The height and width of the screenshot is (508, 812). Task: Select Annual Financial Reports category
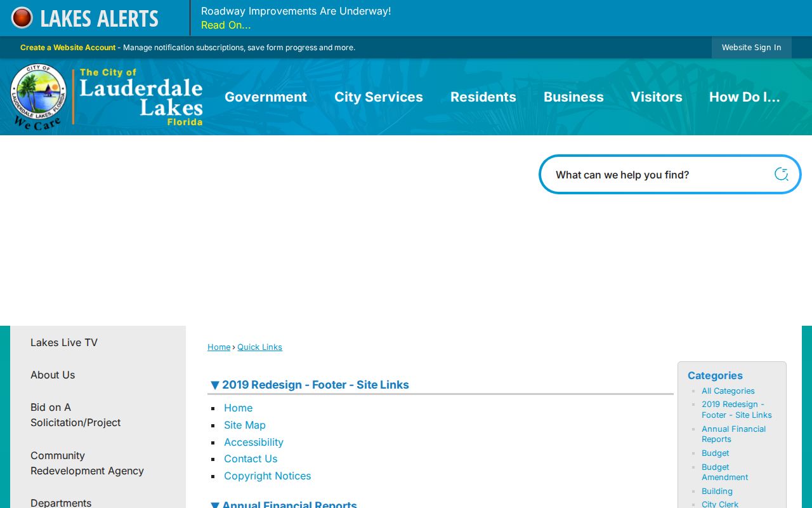(x=733, y=434)
